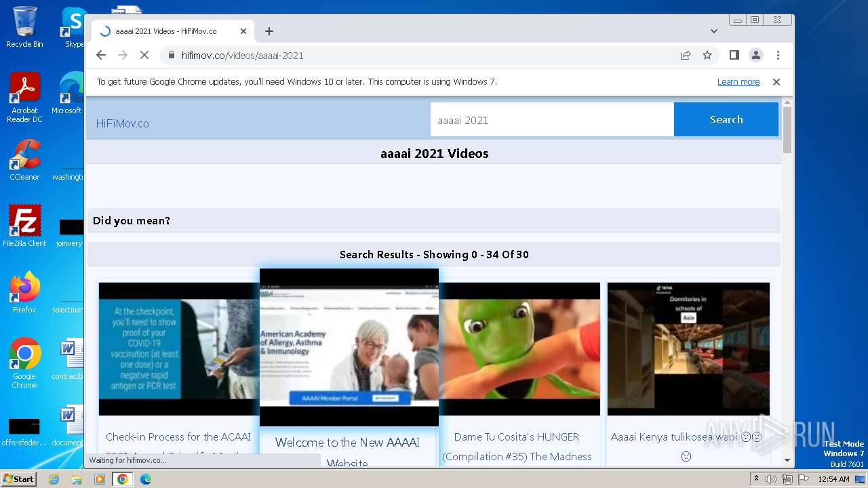
Task: Show hidden tray icons arrow
Action: tap(756, 479)
